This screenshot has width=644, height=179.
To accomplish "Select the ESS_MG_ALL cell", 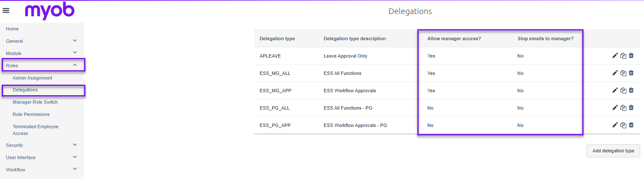I will click(275, 73).
